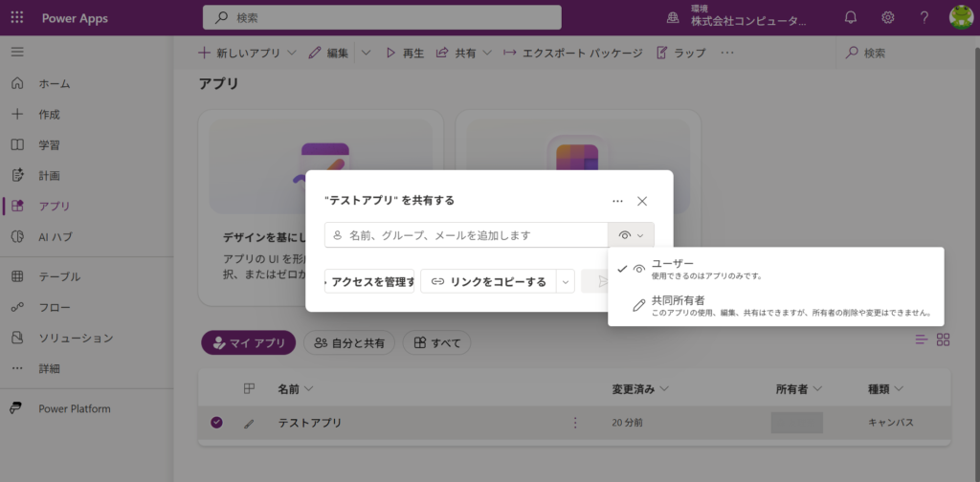Open the share dialog more options ellipsis
Image resolution: width=980 pixels, height=482 pixels.
tap(617, 201)
